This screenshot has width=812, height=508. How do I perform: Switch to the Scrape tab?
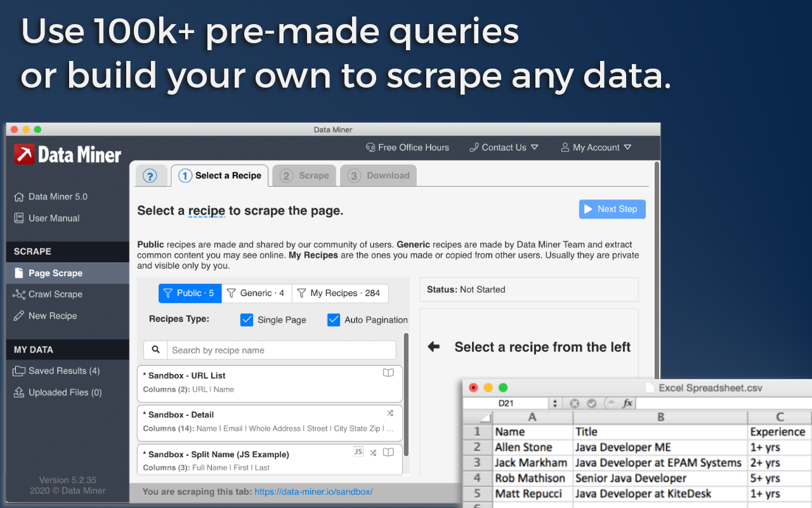(304, 175)
